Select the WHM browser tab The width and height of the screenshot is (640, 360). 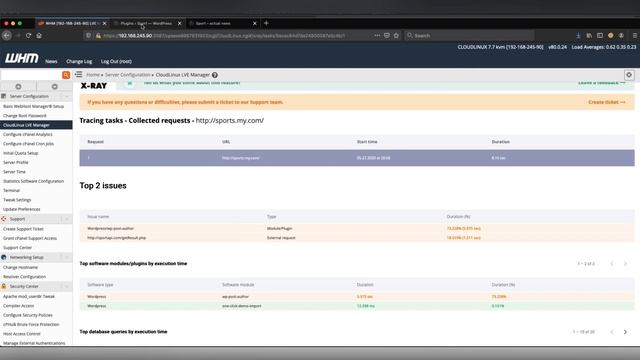(72, 24)
